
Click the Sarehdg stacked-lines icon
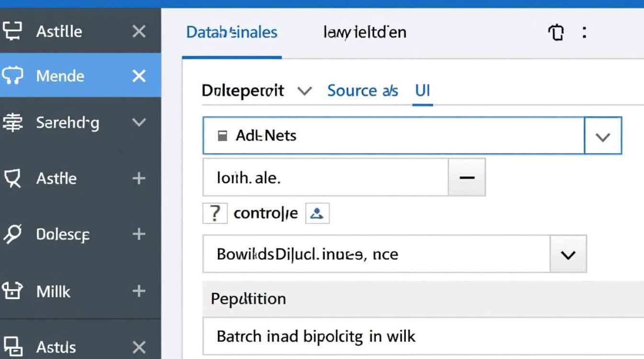click(12, 123)
